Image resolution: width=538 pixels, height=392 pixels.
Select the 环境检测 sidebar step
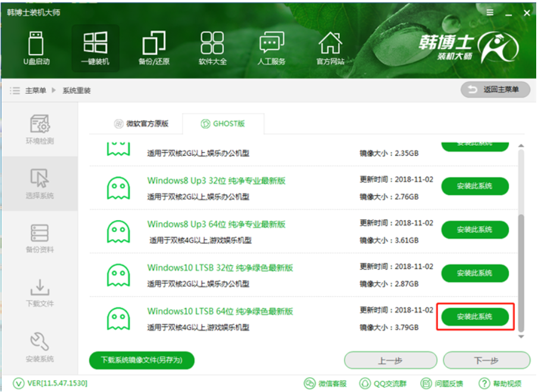(x=40, y=129)
